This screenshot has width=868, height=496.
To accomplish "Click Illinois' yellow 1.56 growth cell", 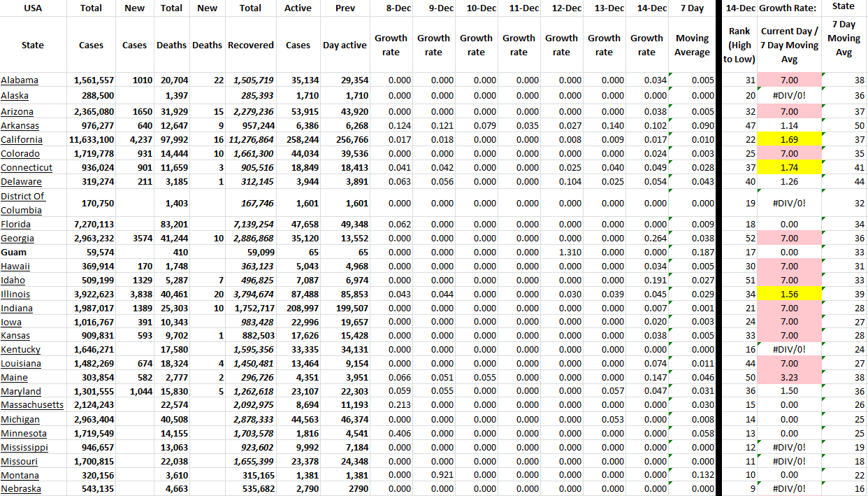I will coord(790,294).
